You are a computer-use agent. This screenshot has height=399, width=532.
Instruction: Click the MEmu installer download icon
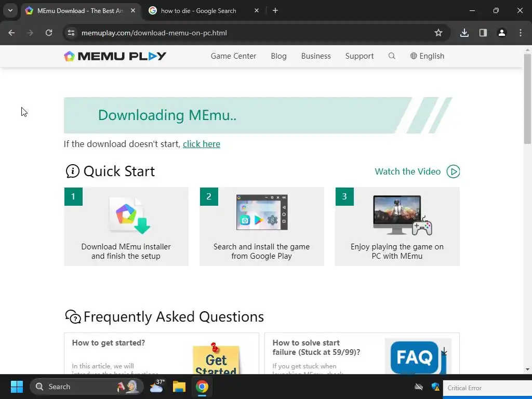tap(130, 216)
